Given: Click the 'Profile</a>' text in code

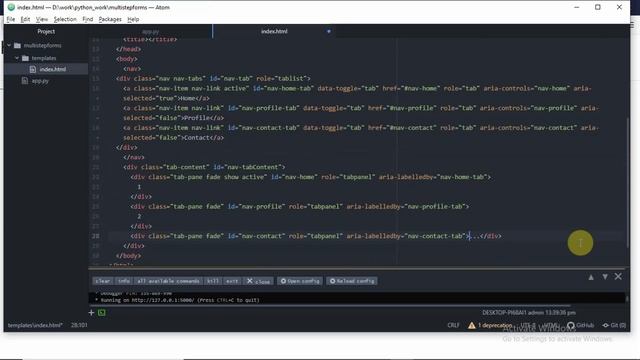Looking at the screenshot, I should (x=204, y=118).
